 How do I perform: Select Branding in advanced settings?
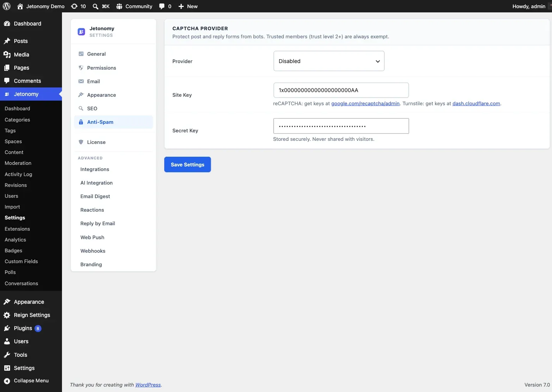pyautogui.click(x=91, y=264)
